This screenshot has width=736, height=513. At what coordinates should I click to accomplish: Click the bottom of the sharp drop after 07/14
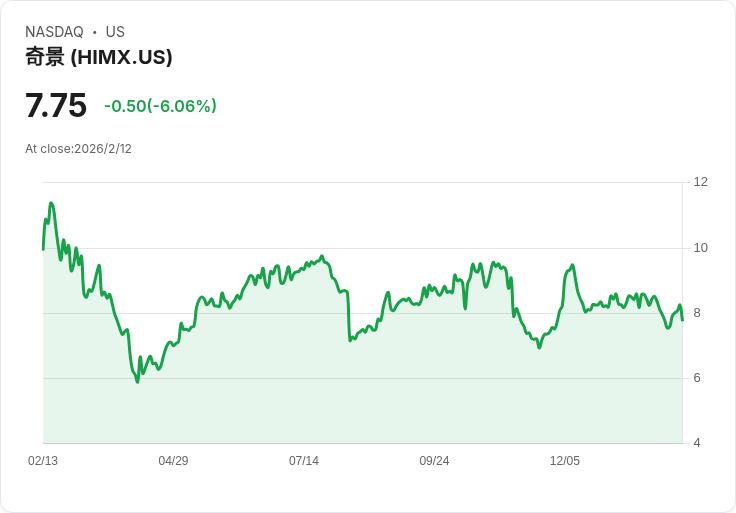(x=350, y=341)
